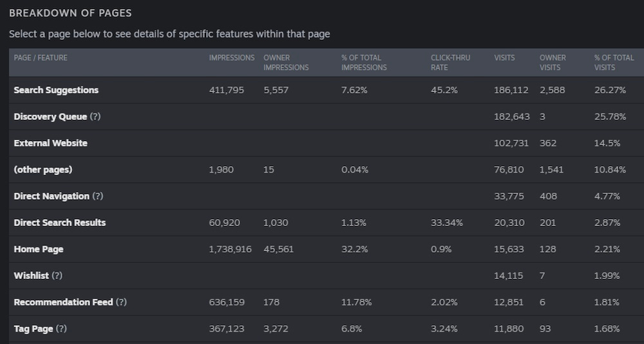This screenshot has width=644, height=344.
Task: Click the 11,880 Tag Page visits value
Action: coord(509,329)
